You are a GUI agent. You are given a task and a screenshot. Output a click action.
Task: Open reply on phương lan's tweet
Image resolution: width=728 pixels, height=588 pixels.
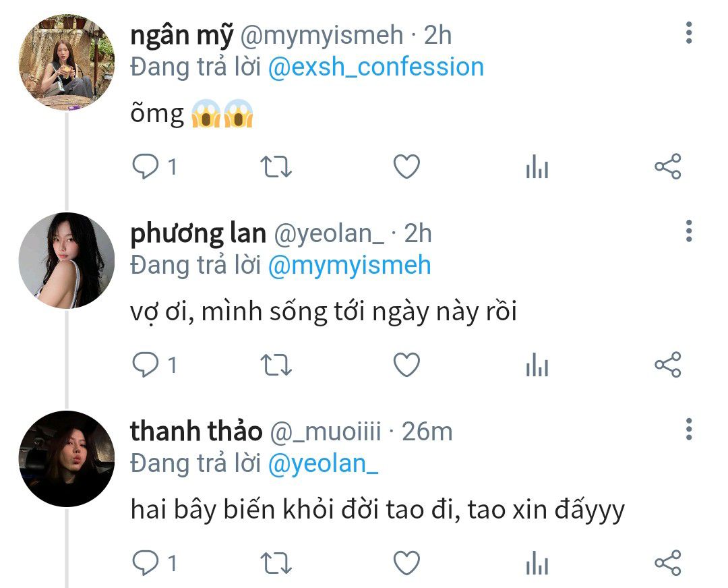click(146, 365)
